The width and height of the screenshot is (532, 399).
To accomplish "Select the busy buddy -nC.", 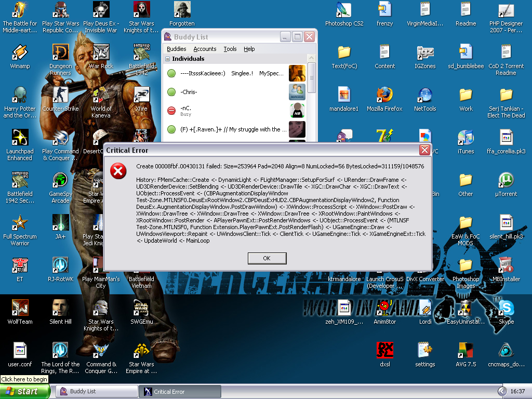I will (x=235, y=111).
